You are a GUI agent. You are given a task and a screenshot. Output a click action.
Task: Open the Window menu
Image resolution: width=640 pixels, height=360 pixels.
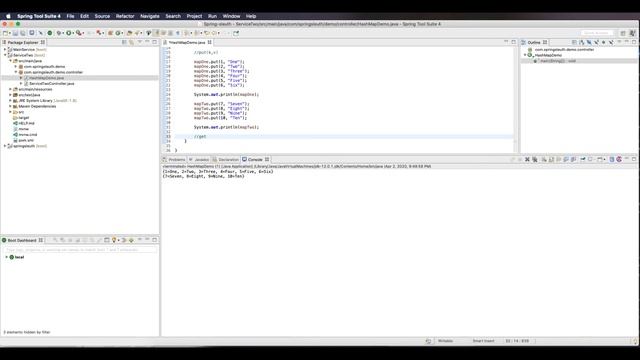click(x=231, y=16)
